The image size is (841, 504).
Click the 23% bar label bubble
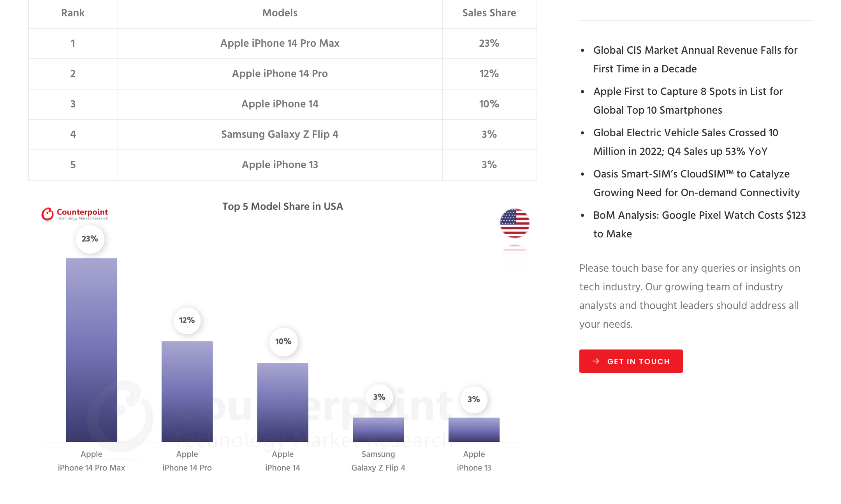(x=90, y=239)
